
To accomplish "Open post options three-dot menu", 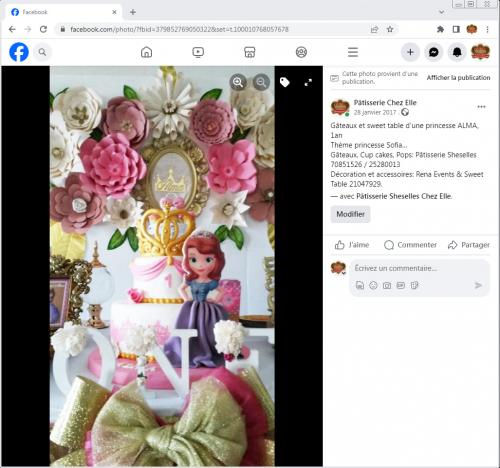I will click(481, 107).
